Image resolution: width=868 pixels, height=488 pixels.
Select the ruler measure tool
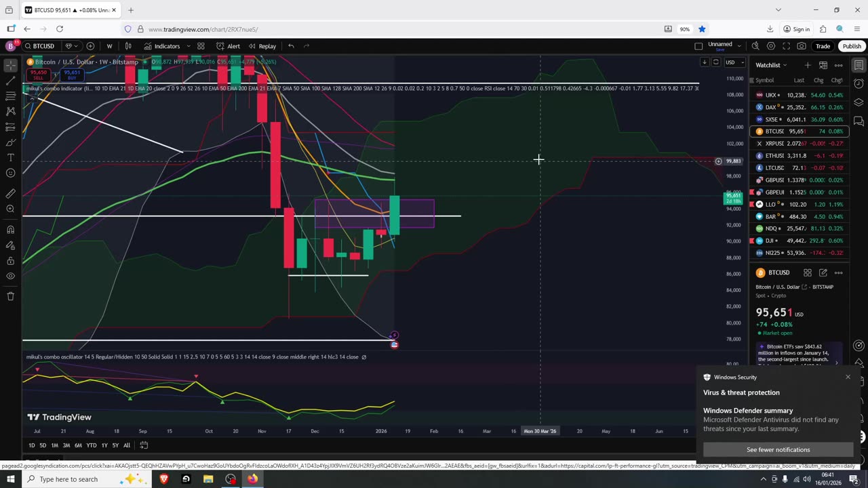pos(10,193)
